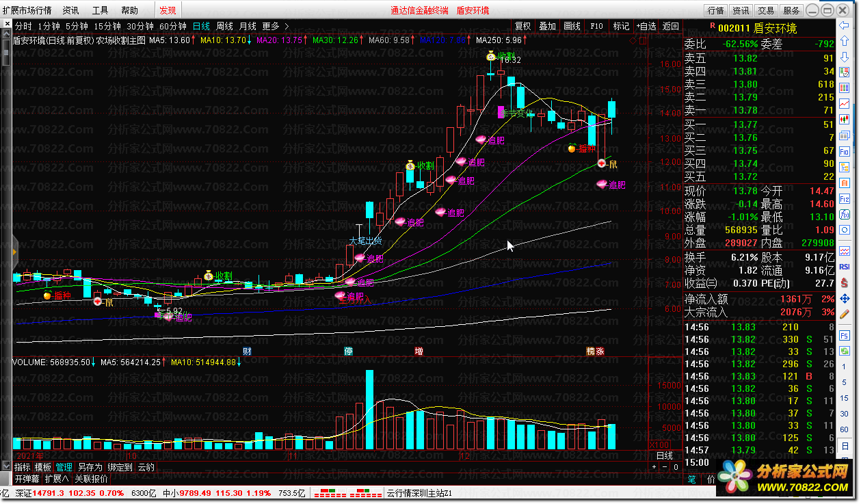The height and width of the screenshot is (504, 861).
Task: Click the 笔 tab under tick list
Action: (x=691, y=479)
